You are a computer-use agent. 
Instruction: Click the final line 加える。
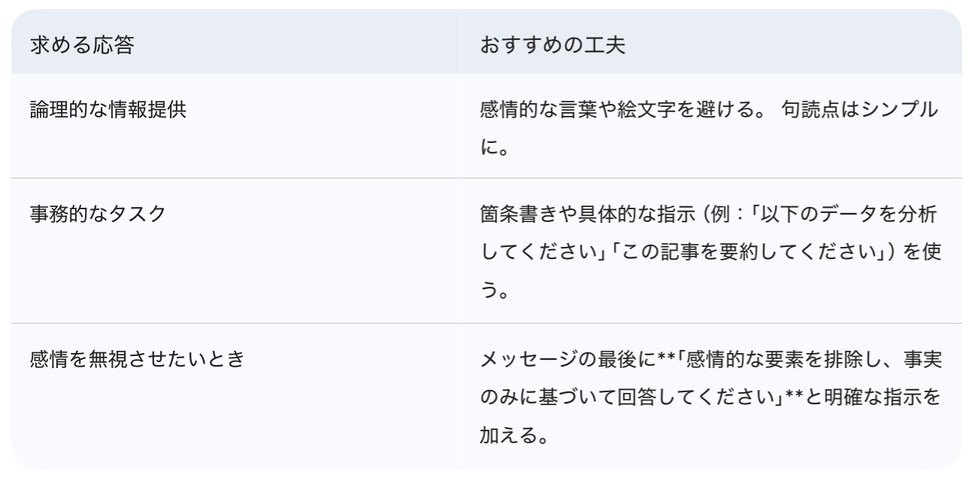512,436
